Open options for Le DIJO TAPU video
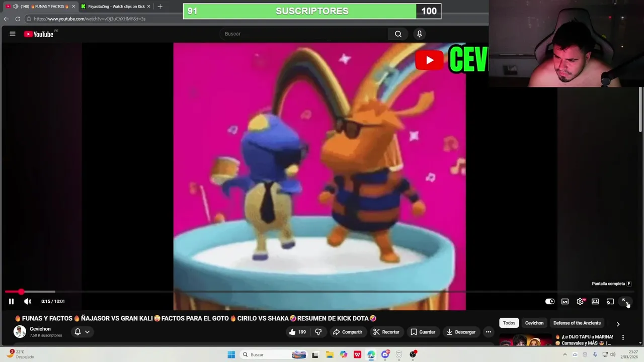The image size is (644, 362). point(623,337)
